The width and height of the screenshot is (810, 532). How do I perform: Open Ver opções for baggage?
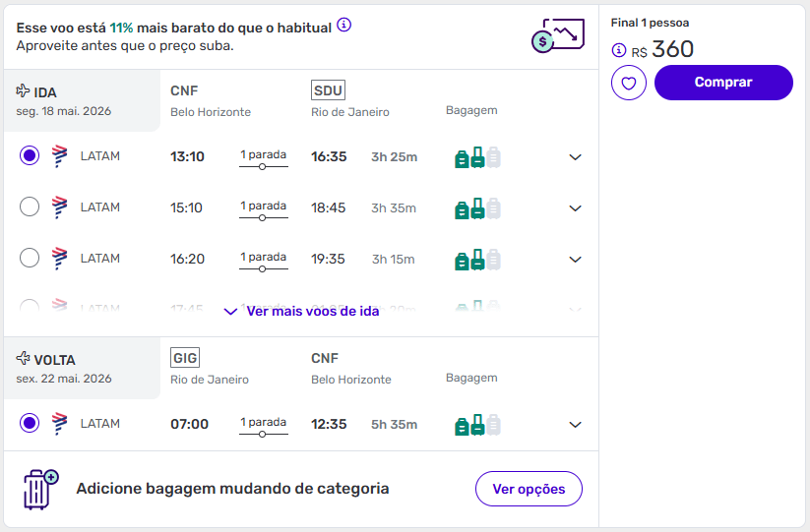coord(529,489)
